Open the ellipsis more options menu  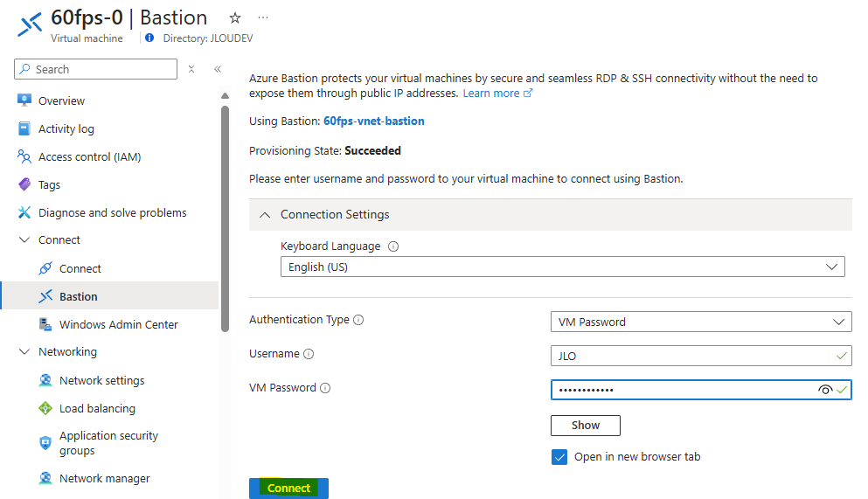coord(263,17)
